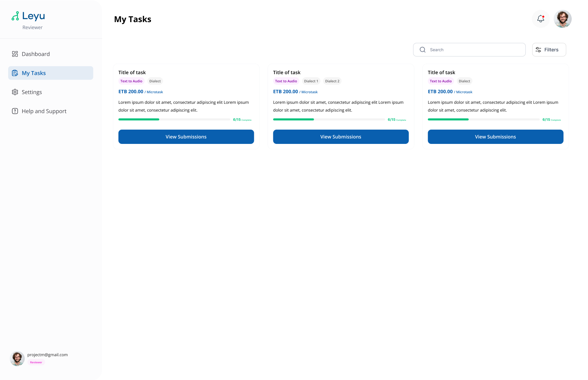View Submissions for the second task card
Image resolution: width=588 pixels, height=380 pixels.
coord(341,137)
